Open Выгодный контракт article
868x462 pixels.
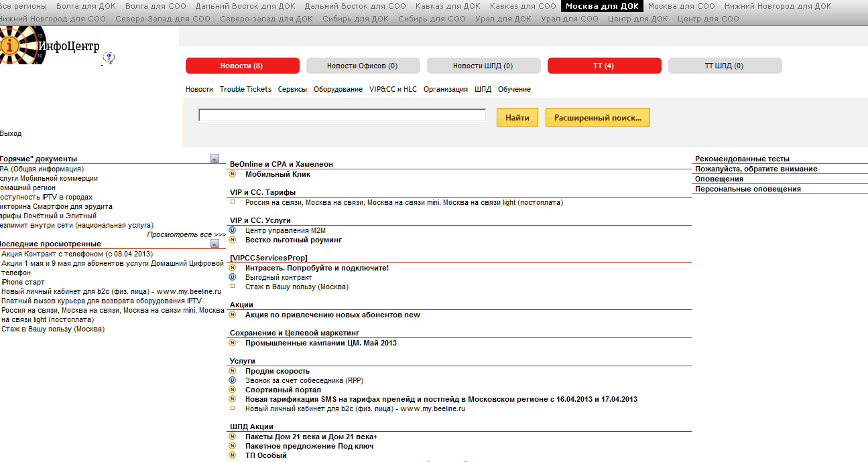pos(279,277)
